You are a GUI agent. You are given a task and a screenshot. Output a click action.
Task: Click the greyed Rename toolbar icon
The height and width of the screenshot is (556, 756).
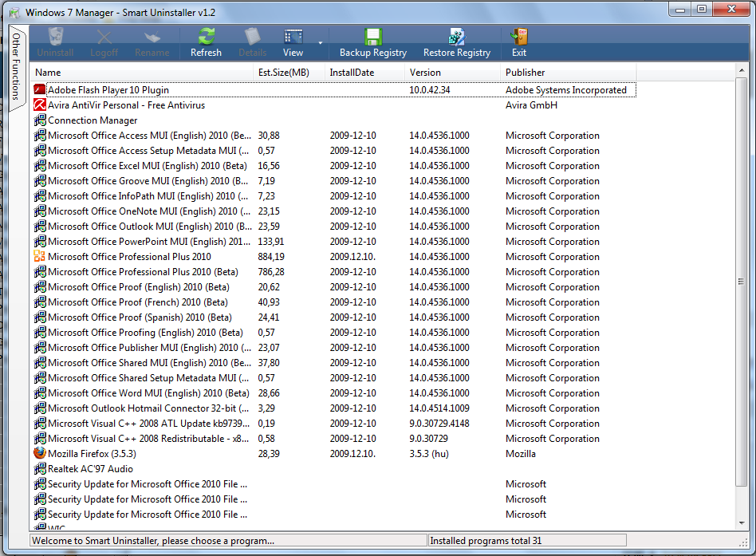152,37
